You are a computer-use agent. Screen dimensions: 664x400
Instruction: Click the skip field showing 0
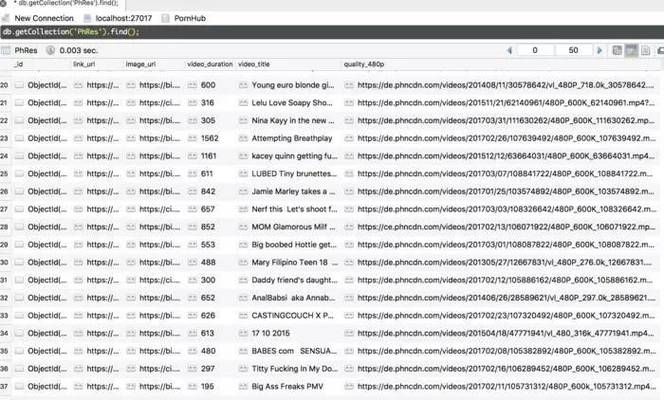tap(534, 50)
